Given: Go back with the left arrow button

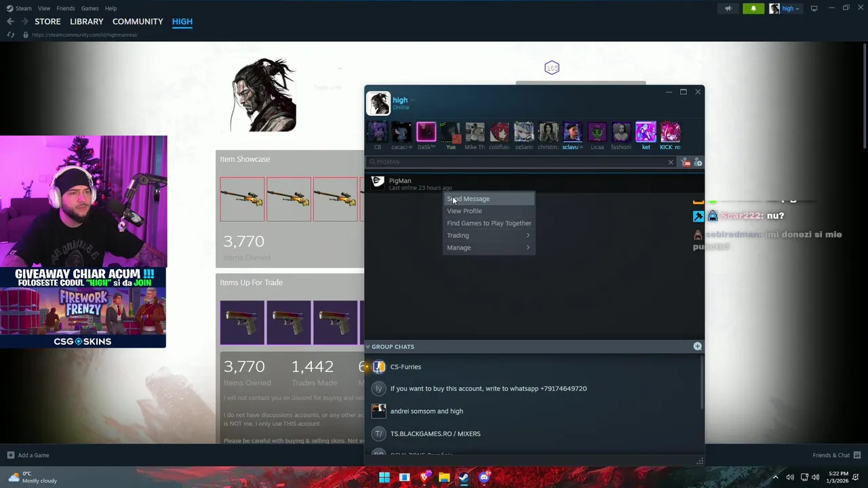Looking at the screenshot, I should [10, 22].
